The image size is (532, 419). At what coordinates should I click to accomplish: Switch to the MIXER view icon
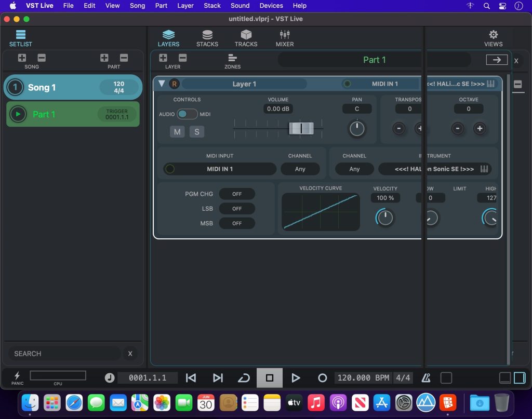coord(284,37)
